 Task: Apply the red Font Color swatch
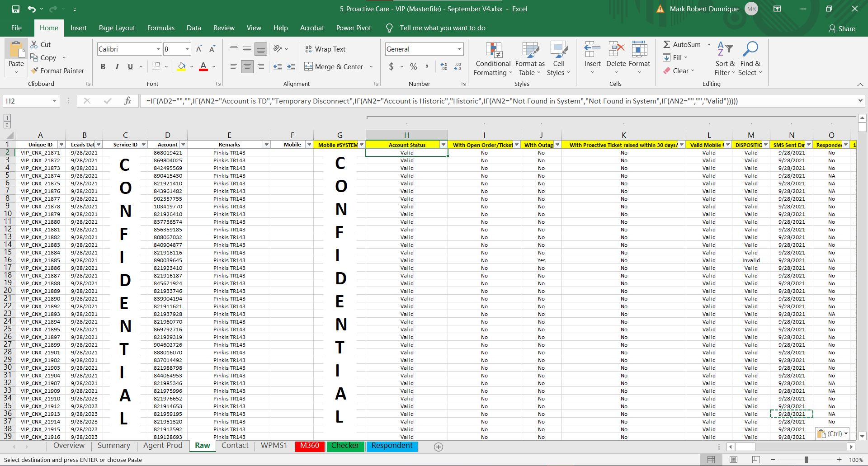[203, 66]
